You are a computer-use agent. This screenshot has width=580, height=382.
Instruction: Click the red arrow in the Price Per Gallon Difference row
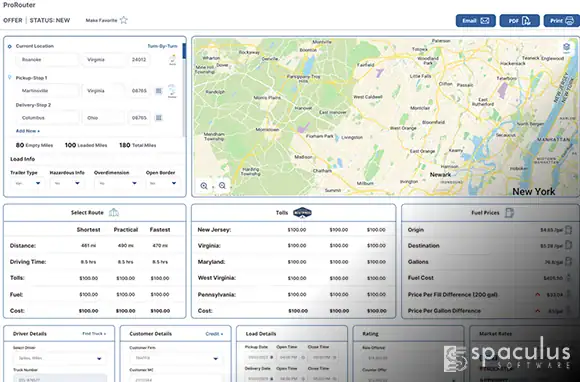537,311
